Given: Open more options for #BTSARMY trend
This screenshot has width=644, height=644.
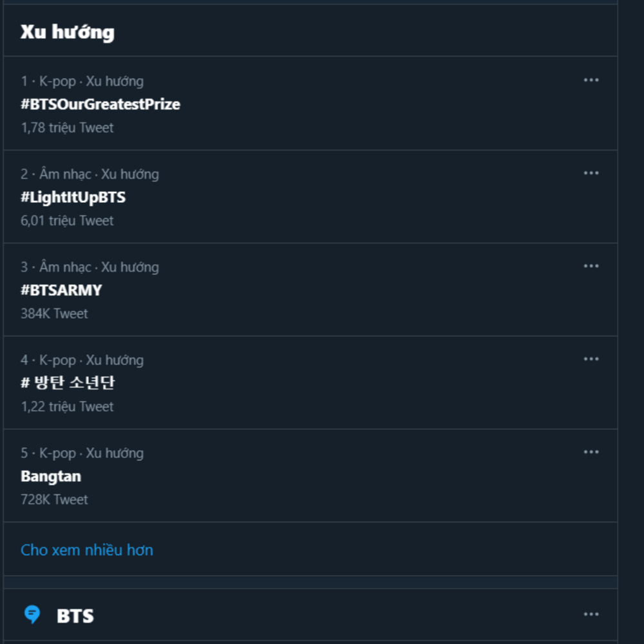Looking at the screenshot, I should point(591,266).
